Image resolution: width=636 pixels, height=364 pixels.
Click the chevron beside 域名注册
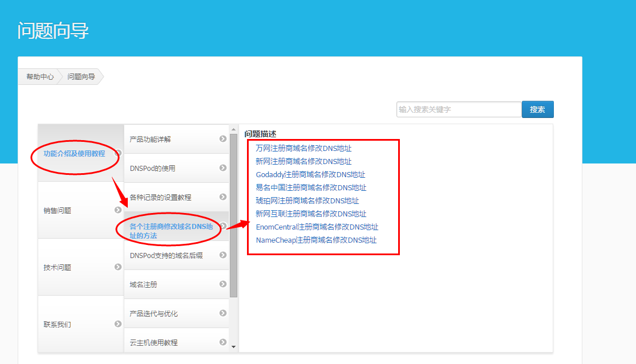(224, 284)
